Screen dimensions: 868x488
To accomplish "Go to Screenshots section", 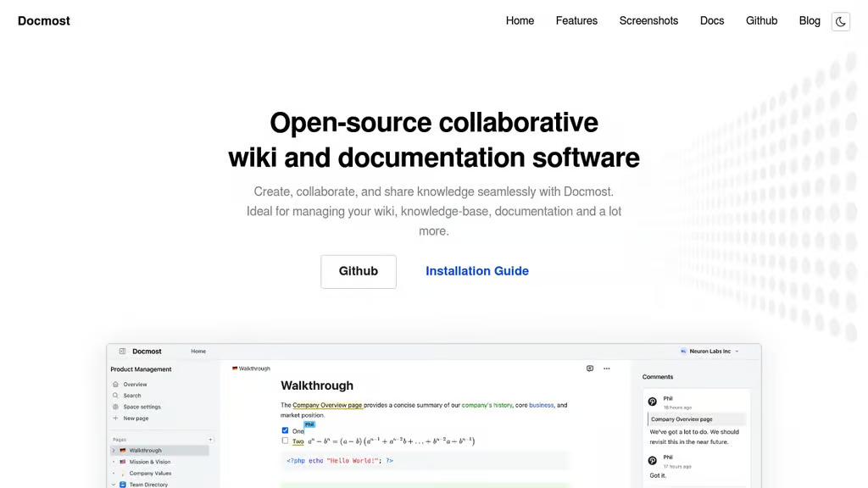I will pyautogui.click(x=648, y=21).
